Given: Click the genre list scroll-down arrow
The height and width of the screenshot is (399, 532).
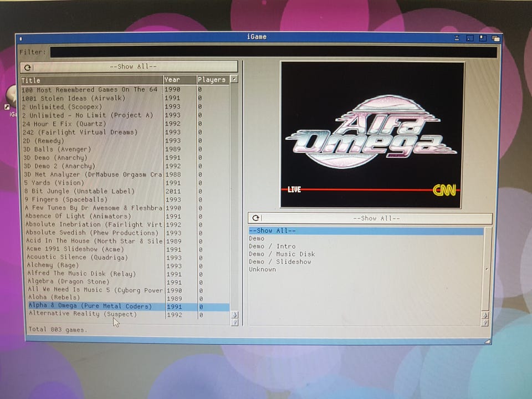Looking at the screenshot, I should point(485,323).
